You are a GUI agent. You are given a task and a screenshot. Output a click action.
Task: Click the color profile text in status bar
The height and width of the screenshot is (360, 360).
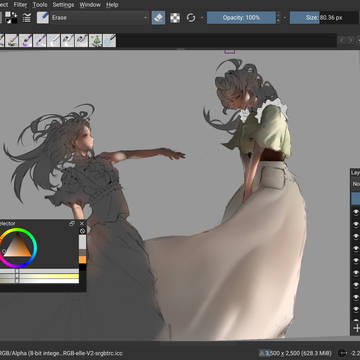(x=60, y=353)
